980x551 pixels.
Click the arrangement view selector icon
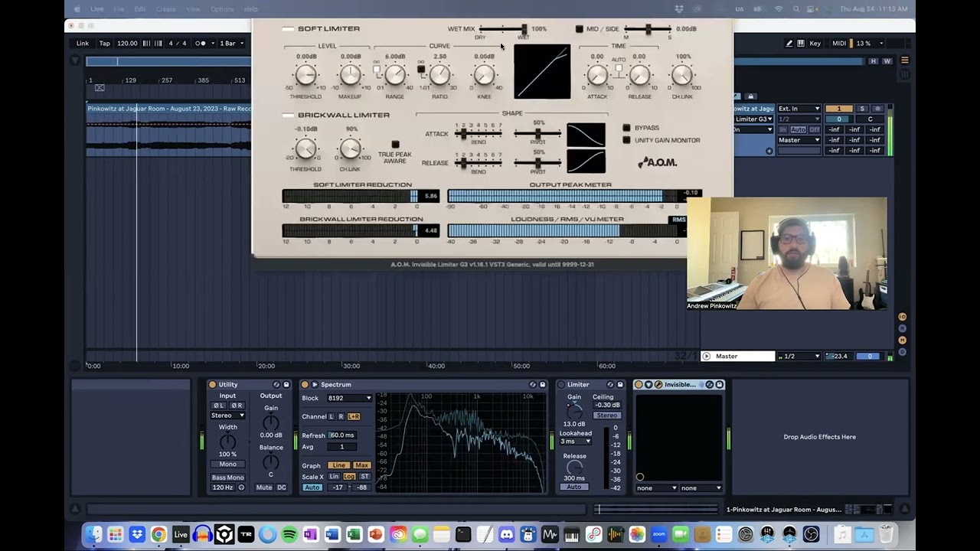905,60
